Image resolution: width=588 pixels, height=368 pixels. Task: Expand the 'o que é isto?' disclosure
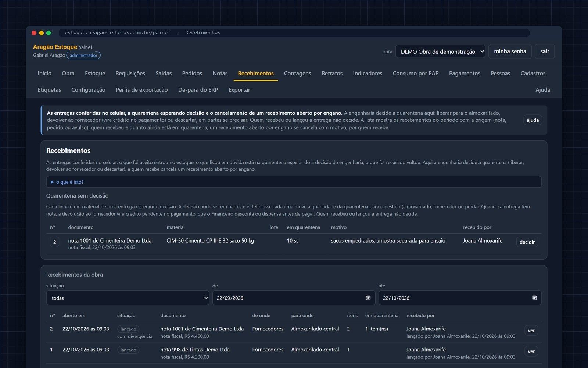(294, 182)
